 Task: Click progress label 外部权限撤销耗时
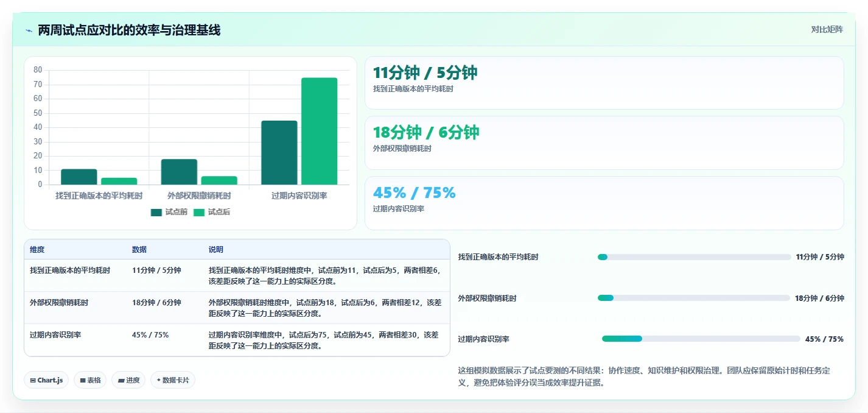coord(488,298)
